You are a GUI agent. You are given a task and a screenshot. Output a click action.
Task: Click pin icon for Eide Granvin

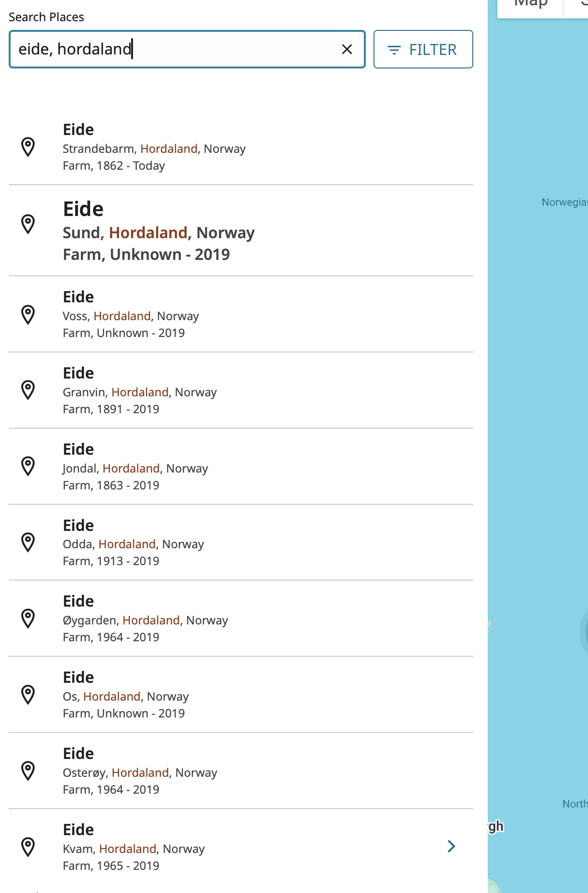click(x=28, y=390)
